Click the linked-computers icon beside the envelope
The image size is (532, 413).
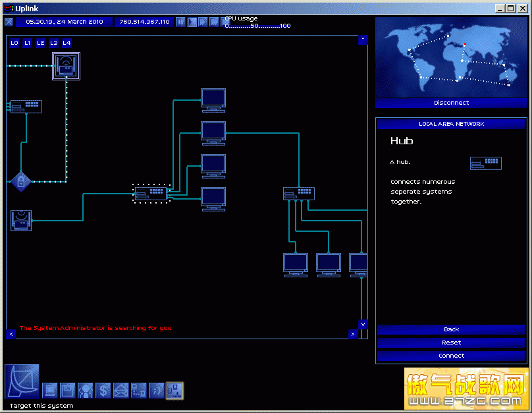pyautogui.click(x=139, y=390)
